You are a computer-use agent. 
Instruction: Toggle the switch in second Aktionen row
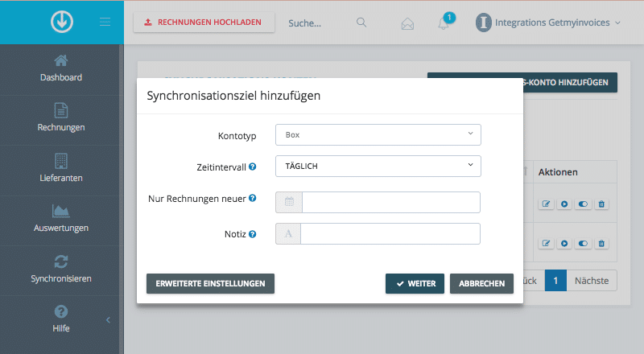pos(583,243)
